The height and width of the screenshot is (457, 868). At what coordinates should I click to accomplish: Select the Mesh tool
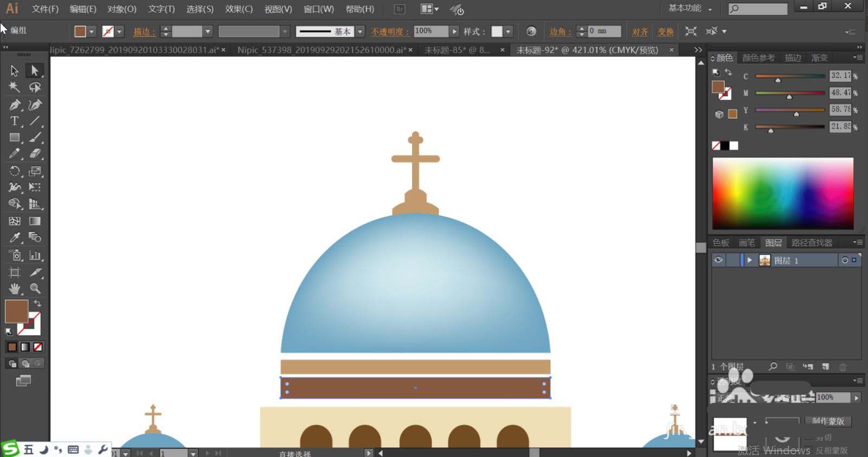click(15, 221)
